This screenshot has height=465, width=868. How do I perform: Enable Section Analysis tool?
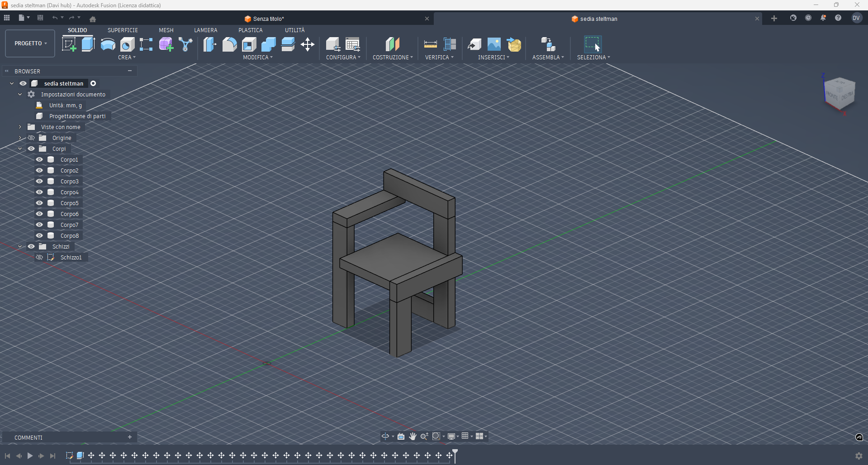point(450,44)
